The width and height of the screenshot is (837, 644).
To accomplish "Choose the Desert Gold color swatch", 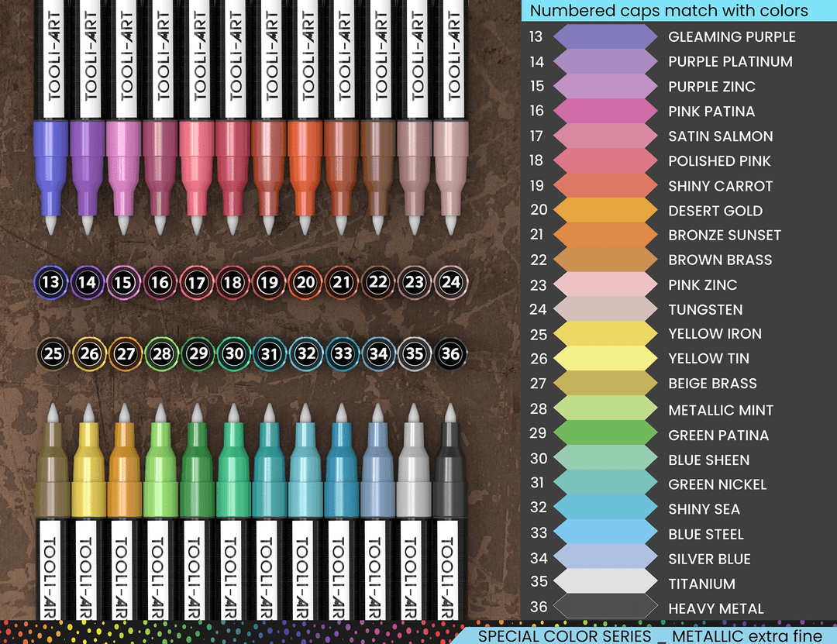I will pyautogui.click(x=605, y=210).
